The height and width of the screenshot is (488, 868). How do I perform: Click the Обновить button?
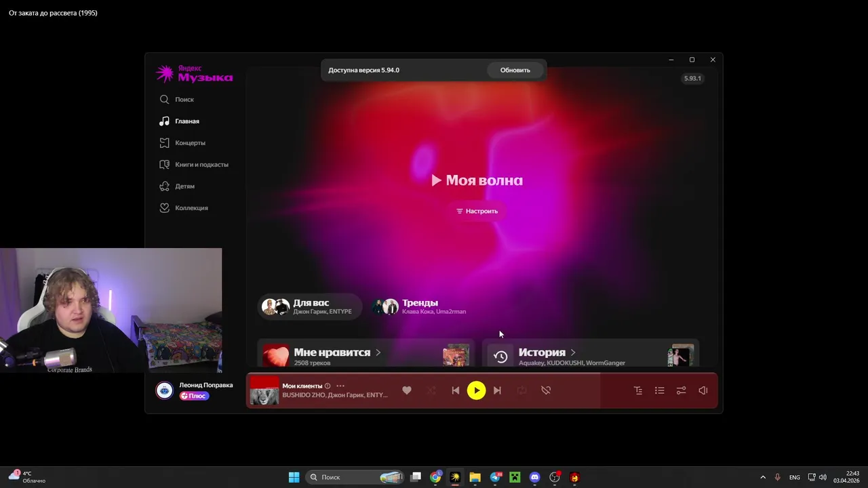click(x=515, y=70)
